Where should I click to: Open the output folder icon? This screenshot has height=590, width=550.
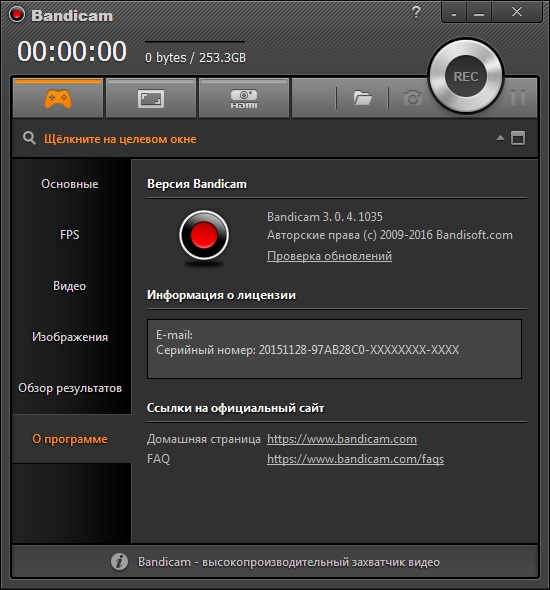(x=363, y=98)
